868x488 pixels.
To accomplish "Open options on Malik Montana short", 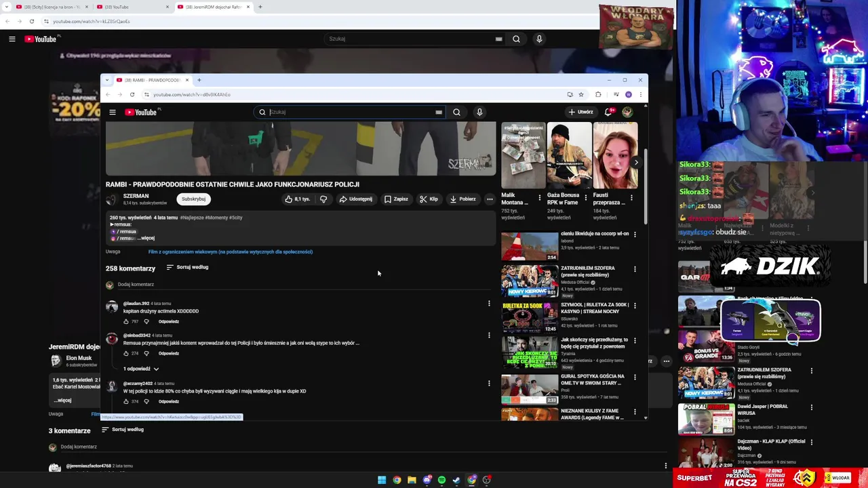I will coord(540,198).
